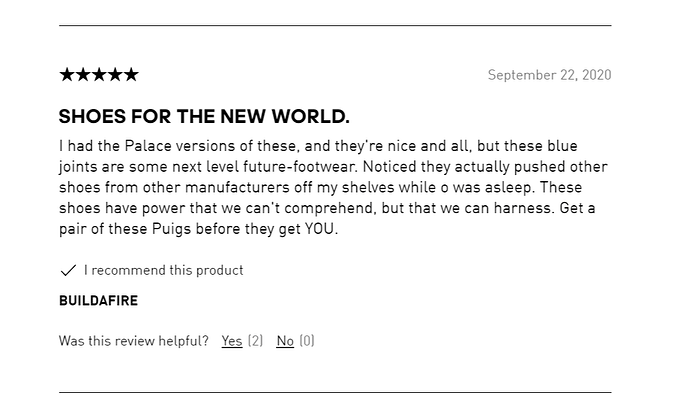Image resolution: width=690 pixels, height=416 pixels.
Task: Click the word "YOU." ending the review
Action: pos(321,229)
